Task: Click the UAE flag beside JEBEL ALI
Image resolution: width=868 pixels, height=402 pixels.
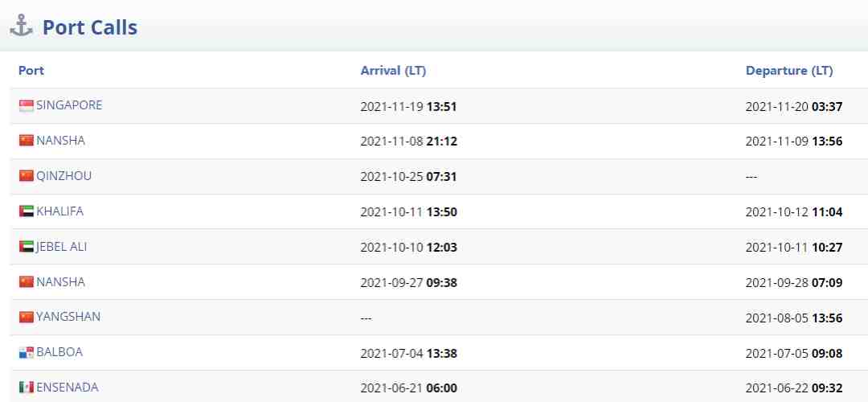Action: tap(26, 247)
